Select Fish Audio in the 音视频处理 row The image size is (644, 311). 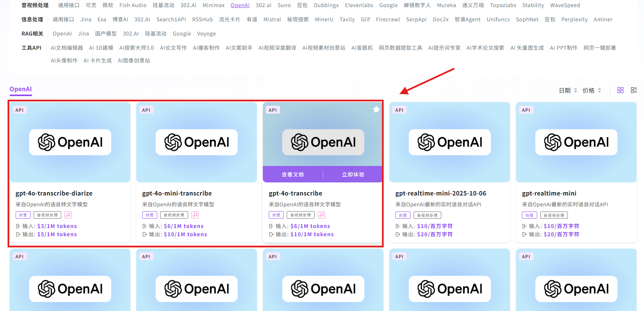pyautogui.click(x=133, y=5)
